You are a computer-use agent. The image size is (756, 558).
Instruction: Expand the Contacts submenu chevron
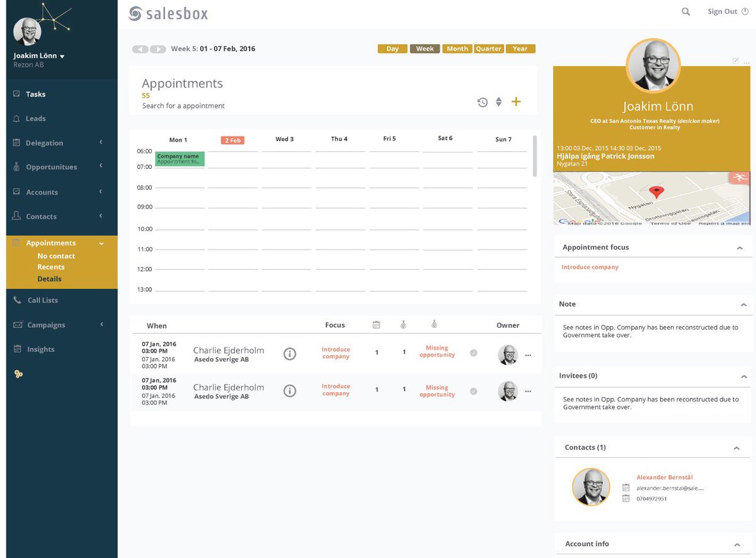101,216
